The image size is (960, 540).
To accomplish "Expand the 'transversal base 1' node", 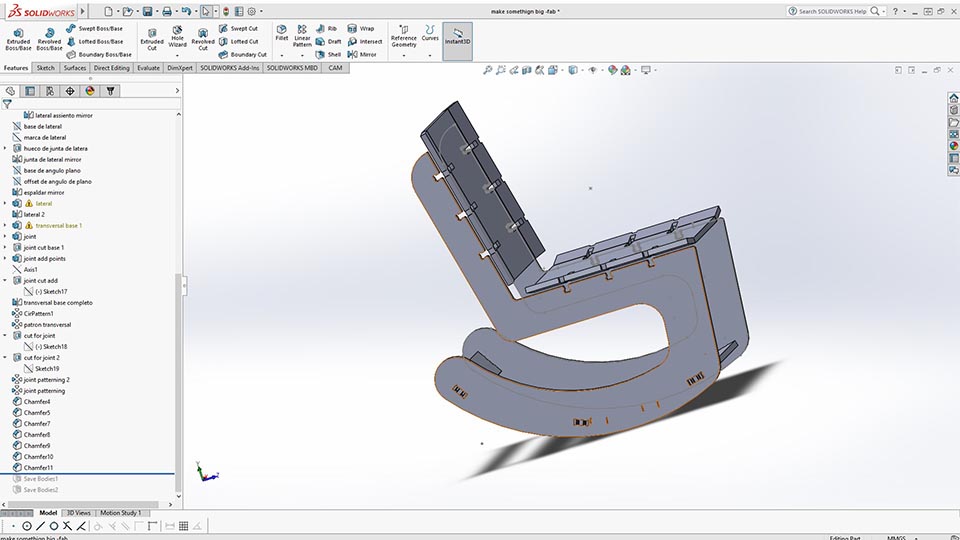I will point(5,225).
